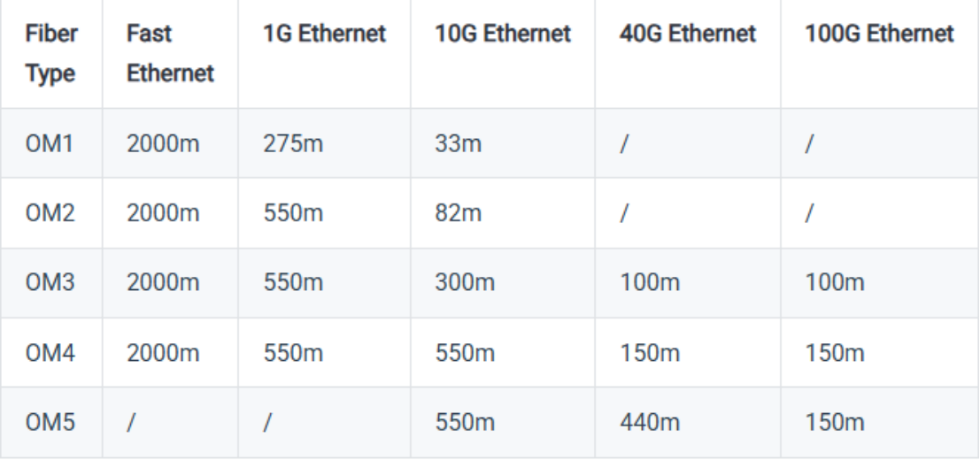Click the 40G Ethernet column header
This screenshot has width=980, height=460.
tap(688, 33)
